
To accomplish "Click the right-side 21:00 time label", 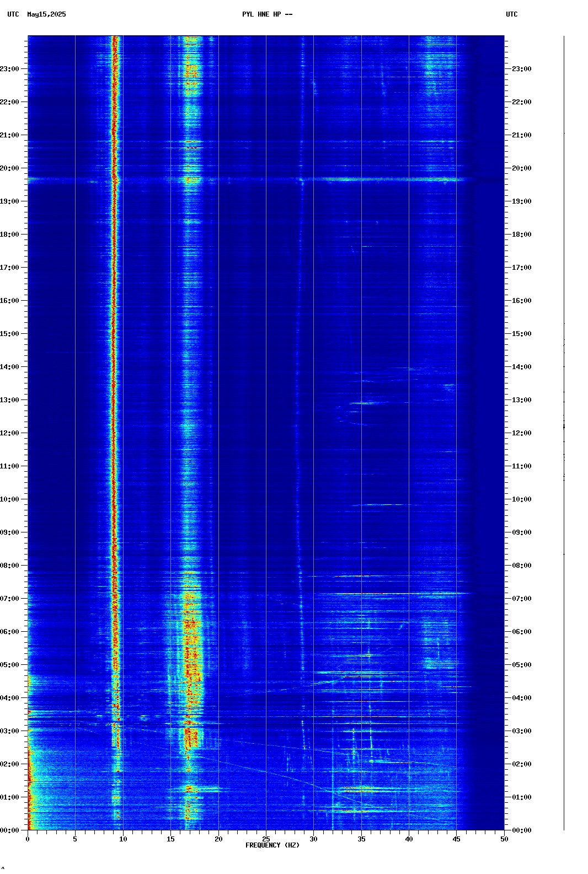I will (x=522, y=135).
